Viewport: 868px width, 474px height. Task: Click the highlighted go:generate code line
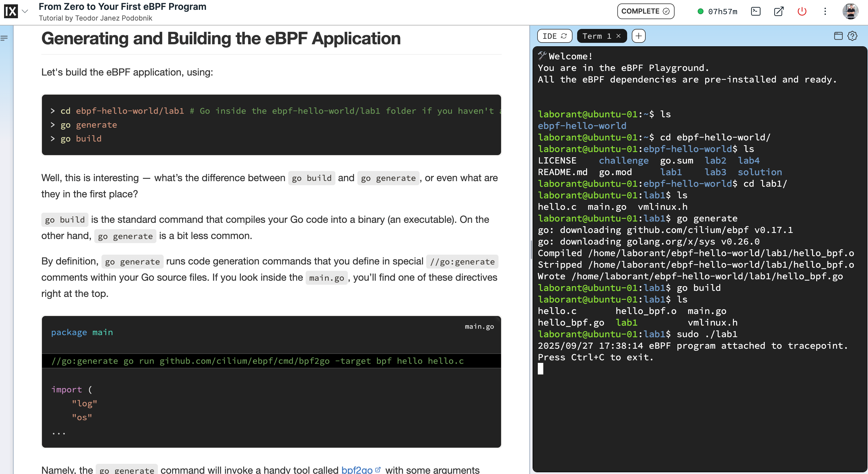coord(257,361)
